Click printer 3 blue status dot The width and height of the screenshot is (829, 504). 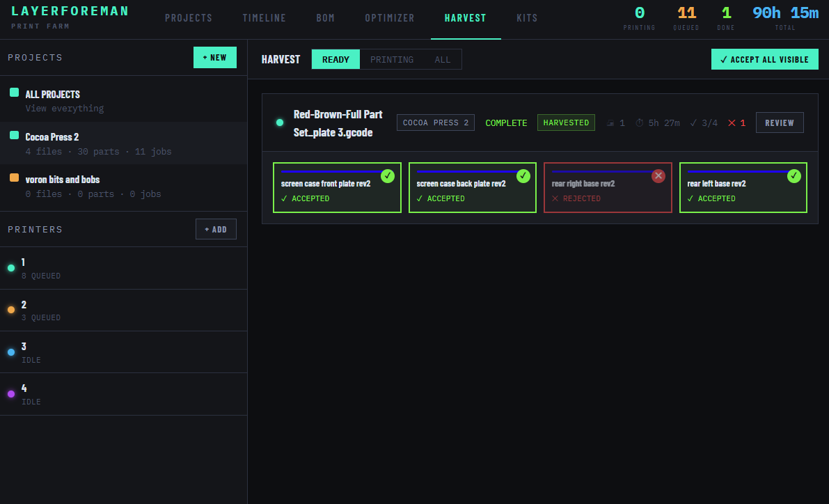click(11, 352)
